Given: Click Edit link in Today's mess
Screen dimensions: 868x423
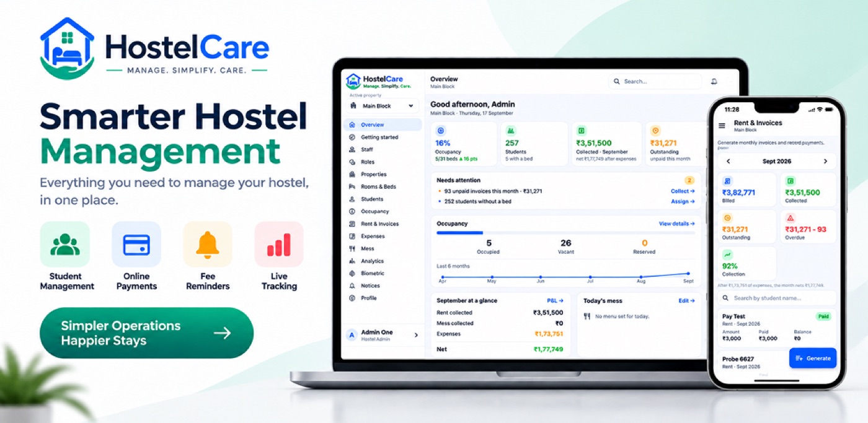Looking at the screenshot, I should tap(687, 300).
